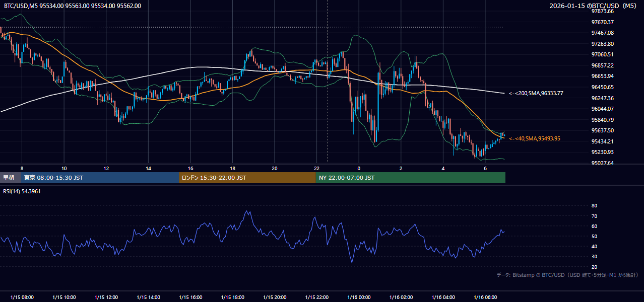Click price axis label 97263.80
This screenshot has height=302, width=644.
click(602, 44)
